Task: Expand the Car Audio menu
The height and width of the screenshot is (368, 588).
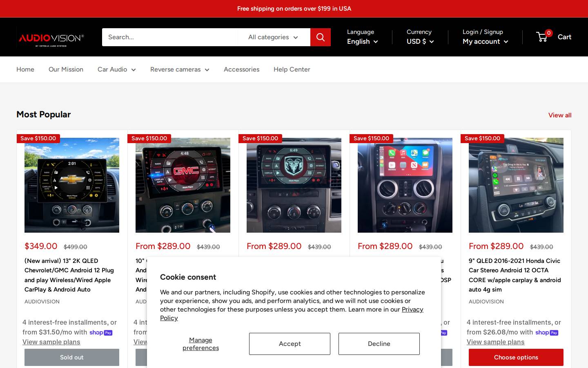Action: (x=117, y=70)
